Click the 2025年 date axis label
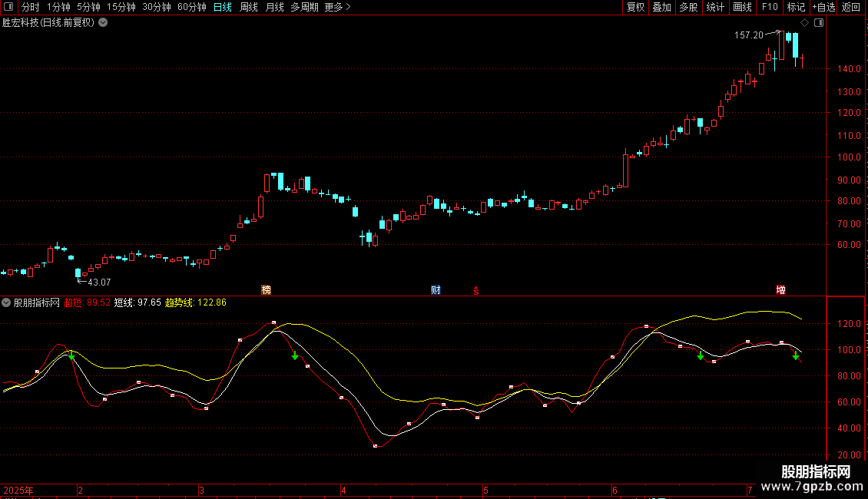Screen dimensions: 868x499 click(18, 490)
